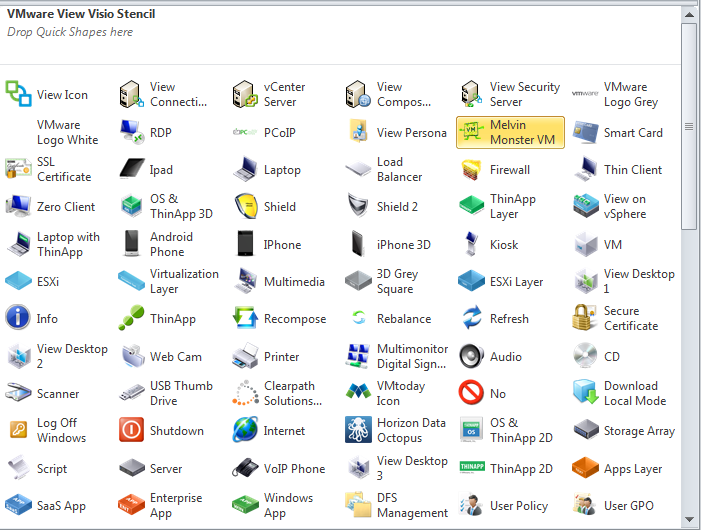Select the Laptop stencil icon

245,169
